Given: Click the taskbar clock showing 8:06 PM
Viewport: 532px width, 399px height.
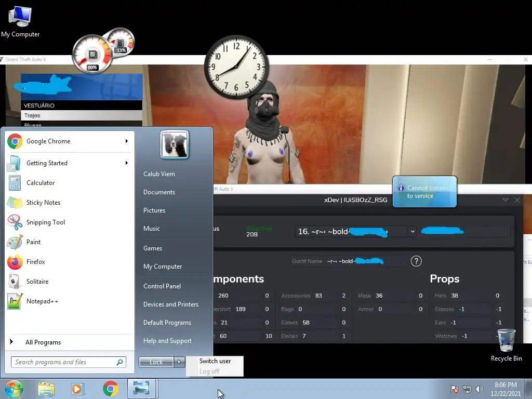Looking at the screenshot, I should [x=506, y=389].
